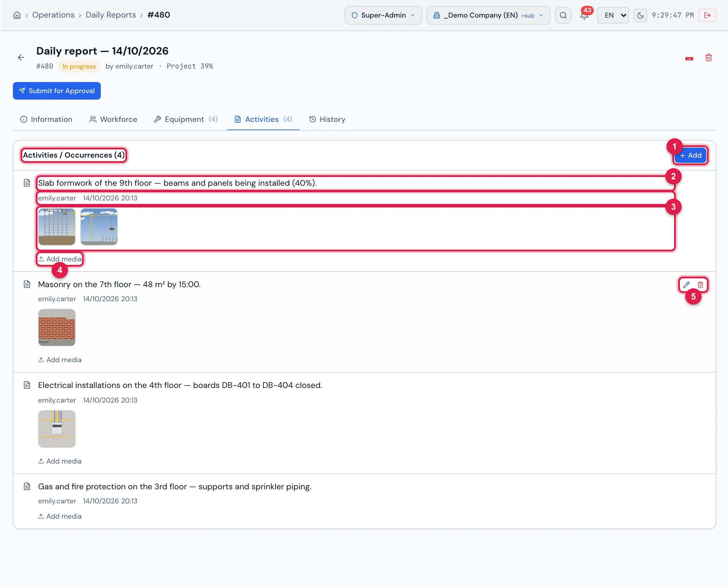Click the Project 39% text

(190, 66)
